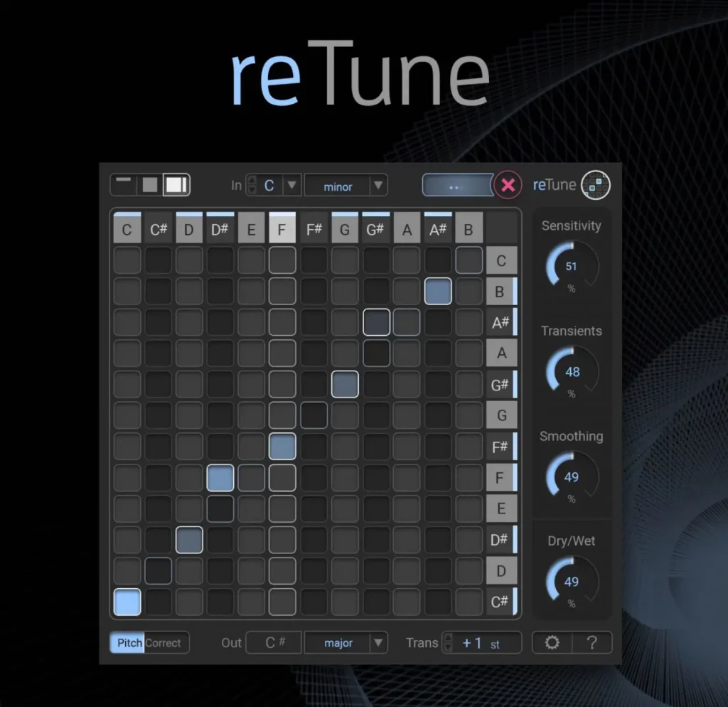Image resolution: width=728 pixels, height=707 pixels.
Task: Open the major output scale dropdown
Action: (x=346, y=642)
